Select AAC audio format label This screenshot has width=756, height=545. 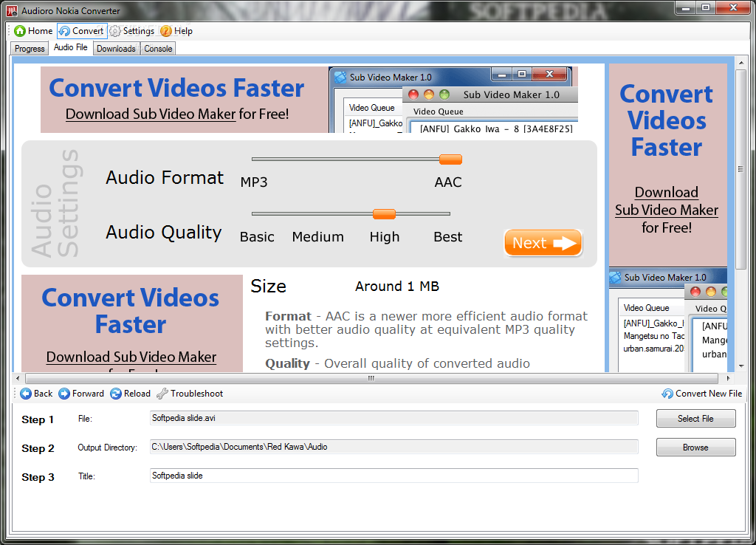coord(448,182)
